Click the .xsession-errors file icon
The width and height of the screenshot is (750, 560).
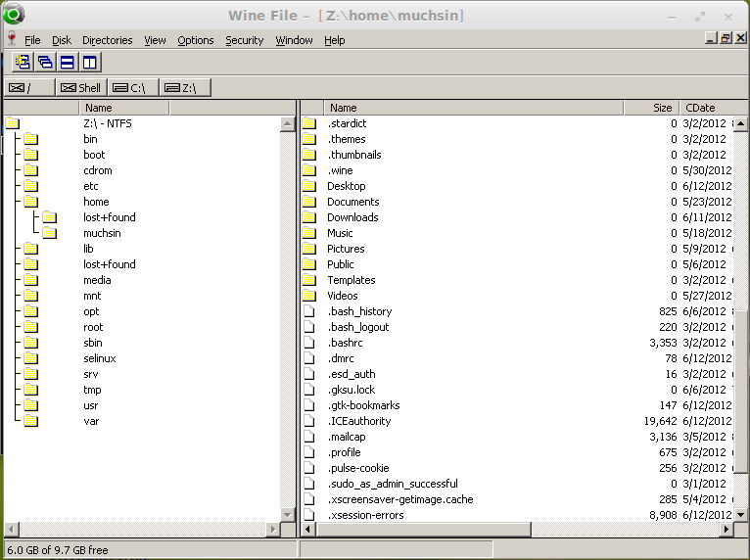[309, 515]
